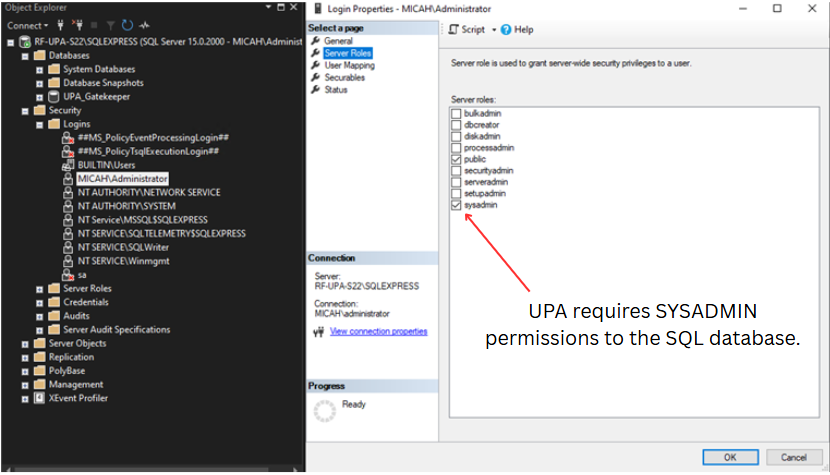Click the UPA_Gatekeeper database icon

(54, 97)
